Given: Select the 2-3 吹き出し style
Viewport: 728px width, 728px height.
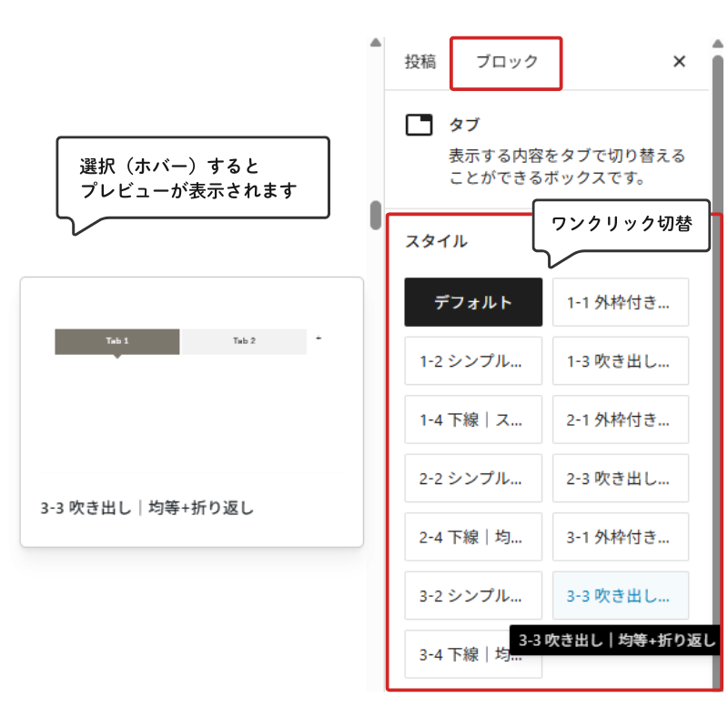Looking at the screenshot, I should (x=621, y=479).
